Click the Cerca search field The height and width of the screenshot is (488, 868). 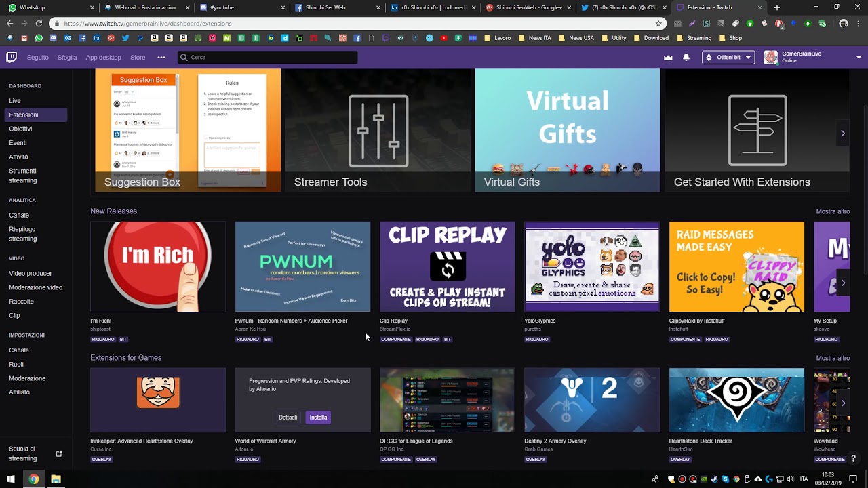(267, 58)
